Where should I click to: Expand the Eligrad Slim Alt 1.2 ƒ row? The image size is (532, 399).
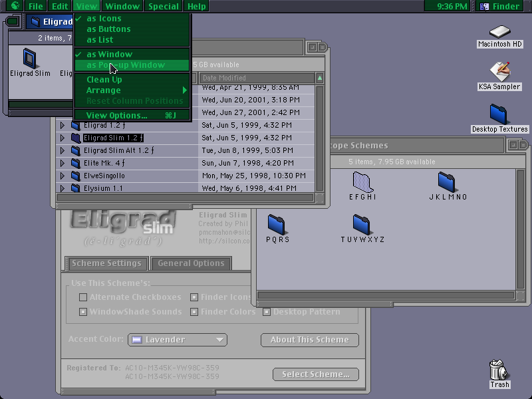tap(62, 150)
